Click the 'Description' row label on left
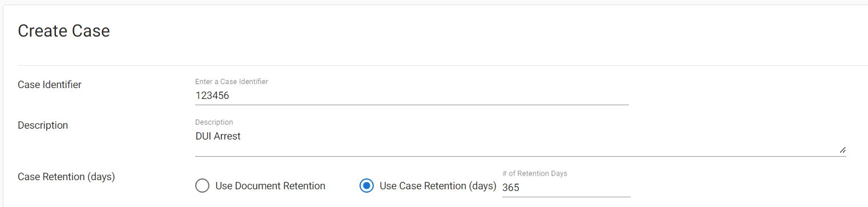Screen dimensions: 868x207 point(43,125)
